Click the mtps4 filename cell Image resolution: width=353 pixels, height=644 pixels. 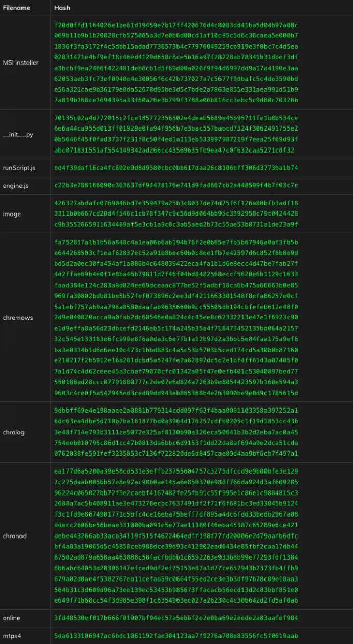(x=12, y=636)
